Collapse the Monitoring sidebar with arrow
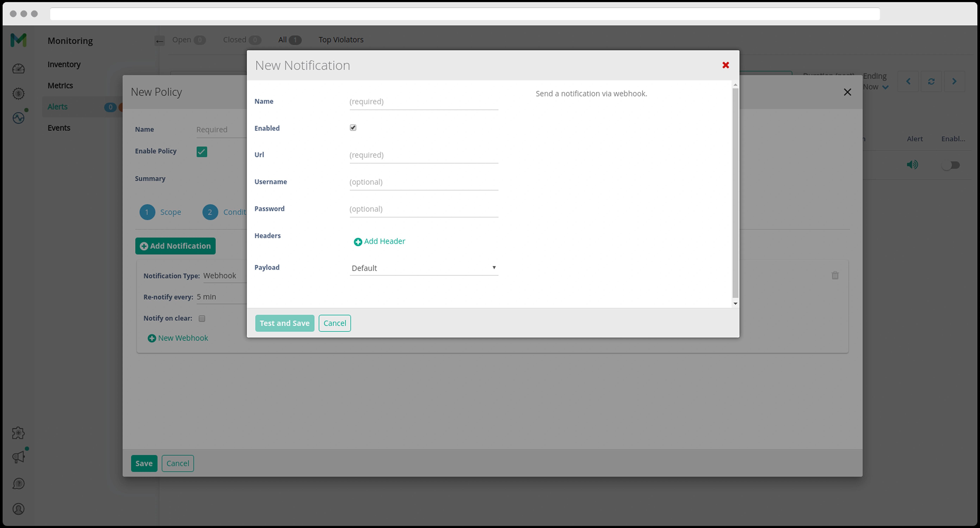980x528 pixels. tap(159, 41)
